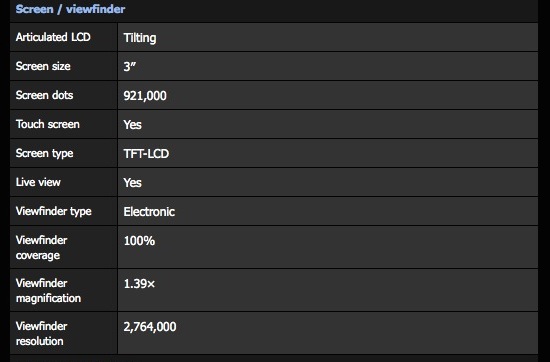Click the Screen / viewfinder section header
Screen dimensions: 550x362
click(70, 9)
